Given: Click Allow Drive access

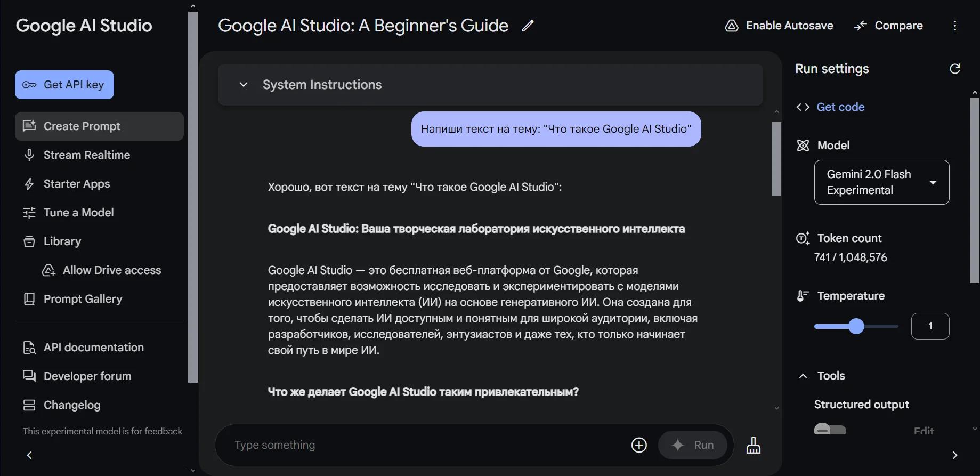Looking at the screenshot, I should [101, 270].
